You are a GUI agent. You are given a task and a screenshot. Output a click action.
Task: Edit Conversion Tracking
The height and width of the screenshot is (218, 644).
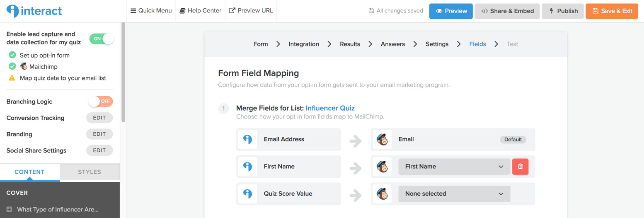coord(99,118)
